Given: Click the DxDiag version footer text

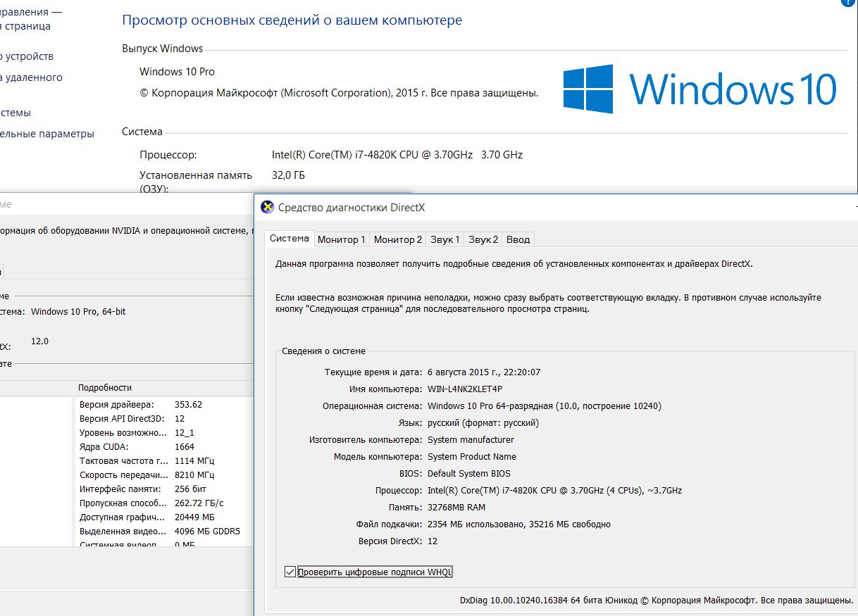Looking at the screenshot, I should tap(657, 600).
